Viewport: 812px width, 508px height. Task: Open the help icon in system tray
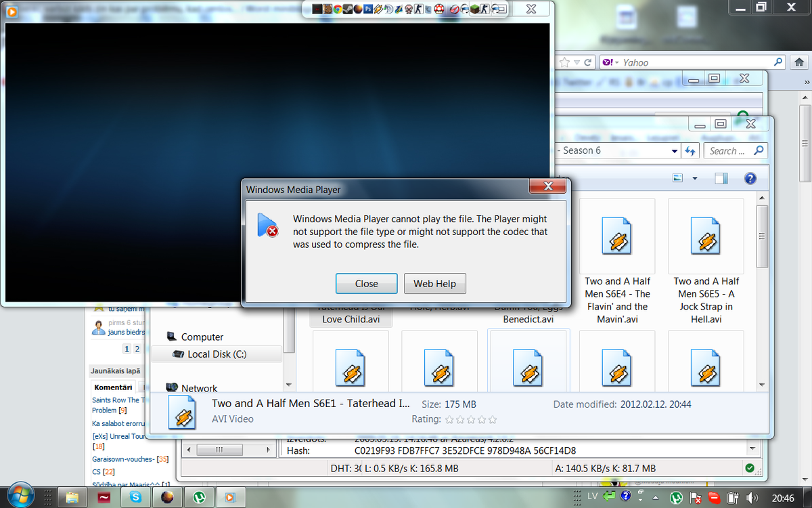(x=626, y=497)
